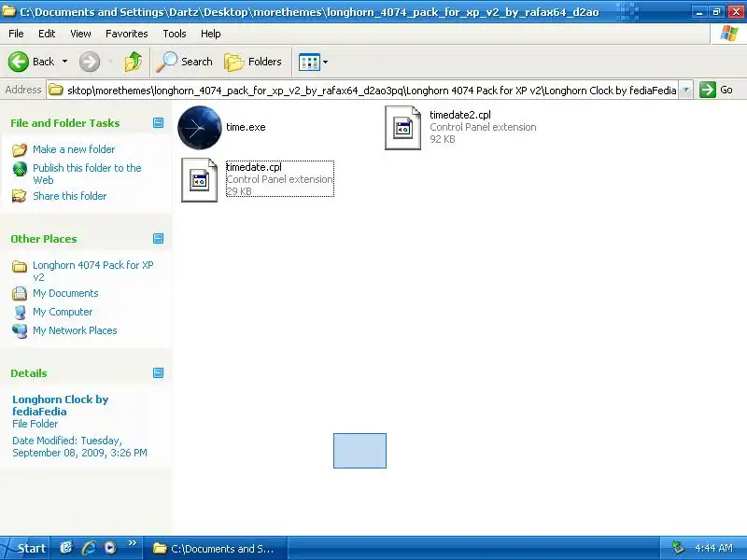
Task: Select the timedate.cpl file name
Action: click(x=254, y=167)
